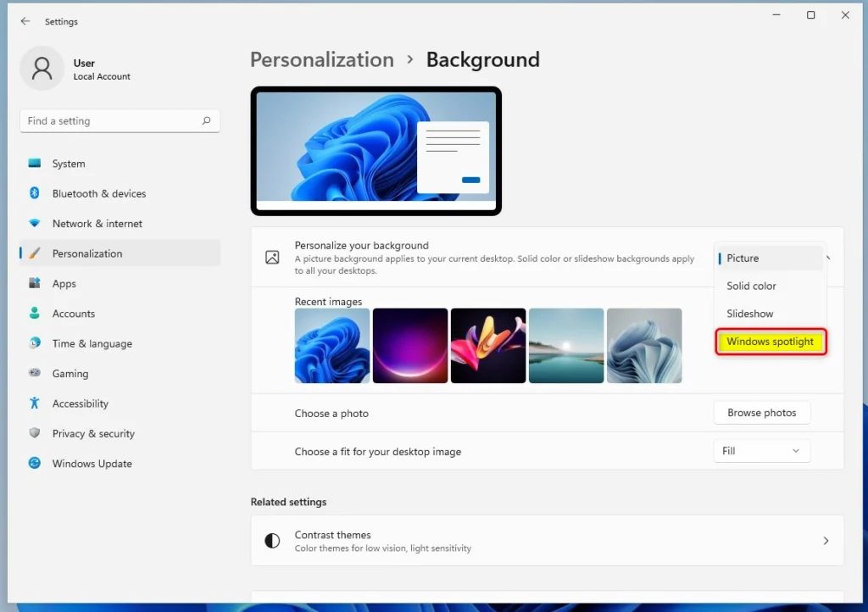
Task: Click the Time & language globe icon
Action: coord(34,343)
